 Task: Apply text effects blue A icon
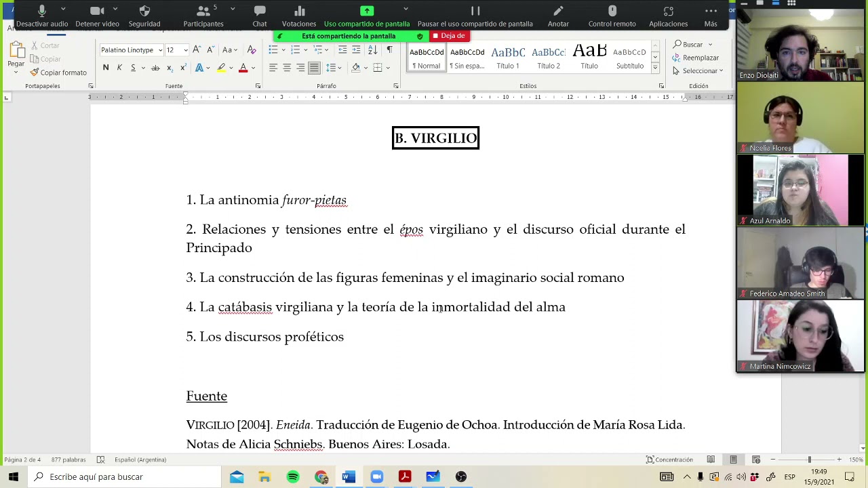[199, 68]
